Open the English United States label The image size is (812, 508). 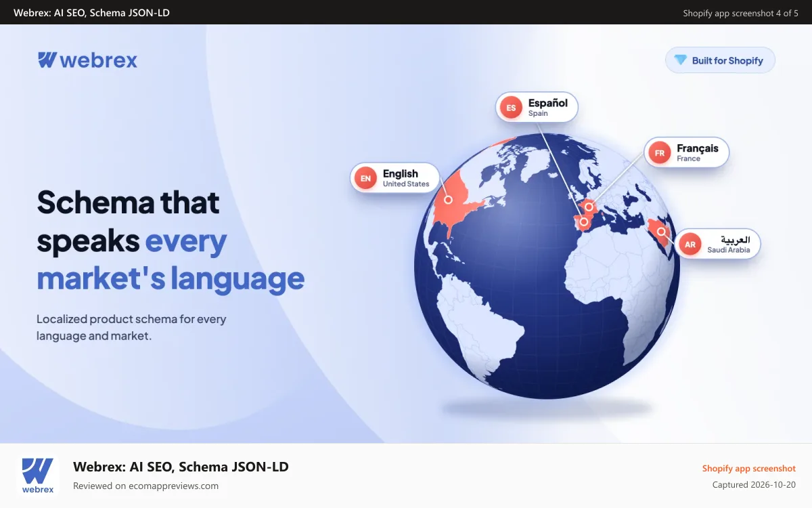pos(394,178)
